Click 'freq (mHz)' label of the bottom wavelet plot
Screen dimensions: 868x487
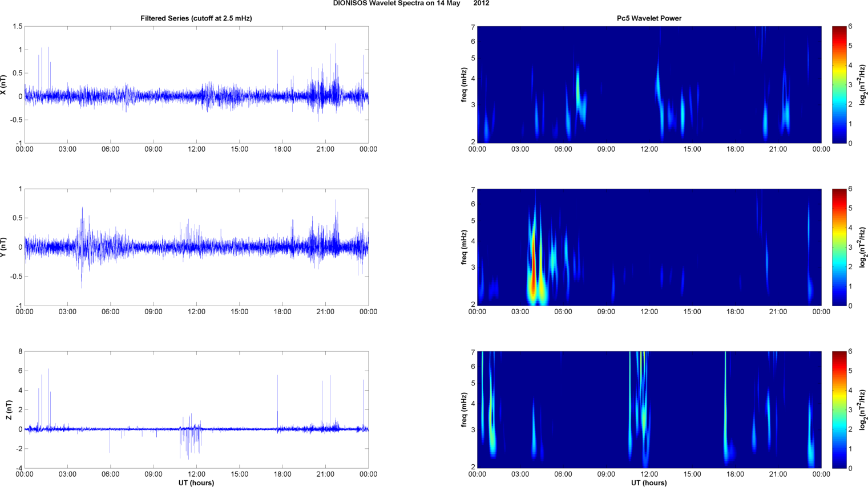coord(465,410)
